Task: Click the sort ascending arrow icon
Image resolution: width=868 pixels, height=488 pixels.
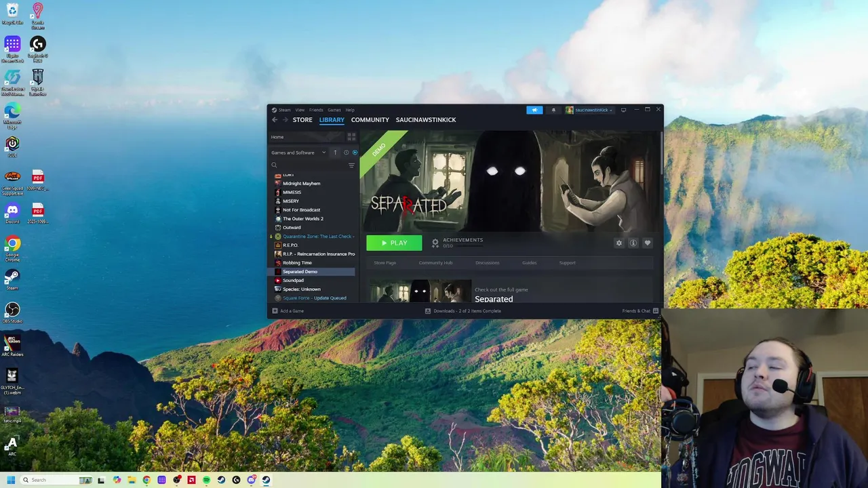Action: 335,152
